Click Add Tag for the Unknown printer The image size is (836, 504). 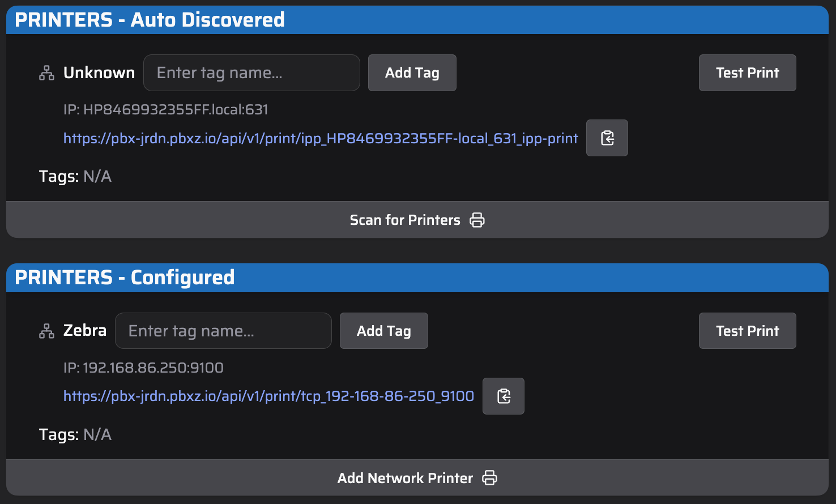click(412, 72)
